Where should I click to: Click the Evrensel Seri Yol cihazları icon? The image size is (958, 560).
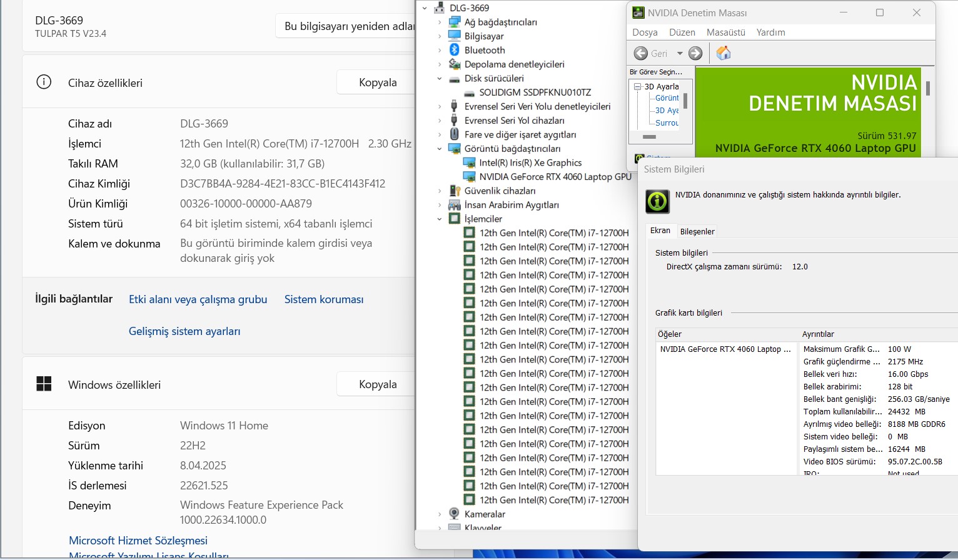coord(455,121)
